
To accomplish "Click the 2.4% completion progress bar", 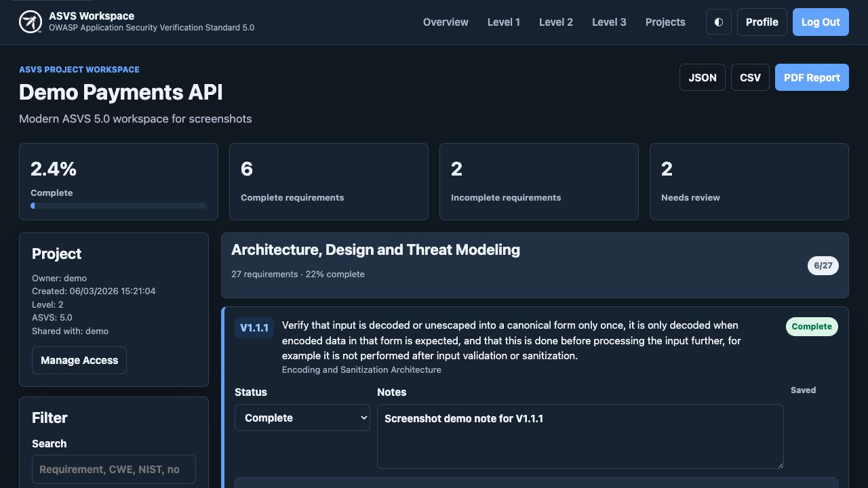I will pos(119,206).
